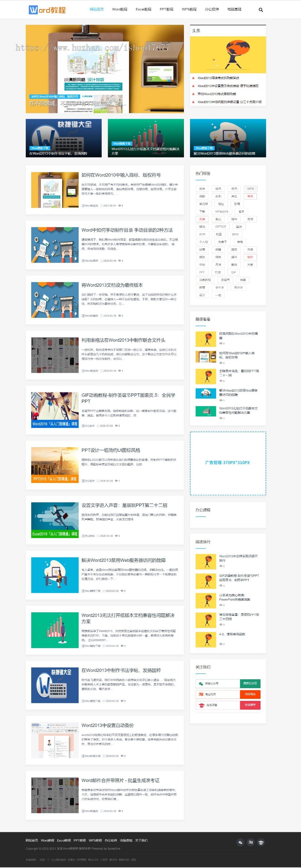Image resolution: width=301 pixels, height=868 pixels.
Task: Click flame icon beside Word2013阅读模式的功能简述
Action: [193, 78]
